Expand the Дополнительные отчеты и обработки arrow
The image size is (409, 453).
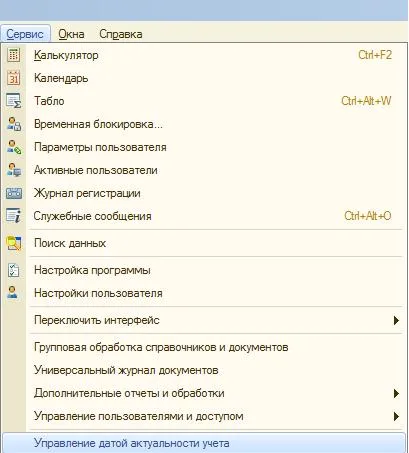pos(396,393)
